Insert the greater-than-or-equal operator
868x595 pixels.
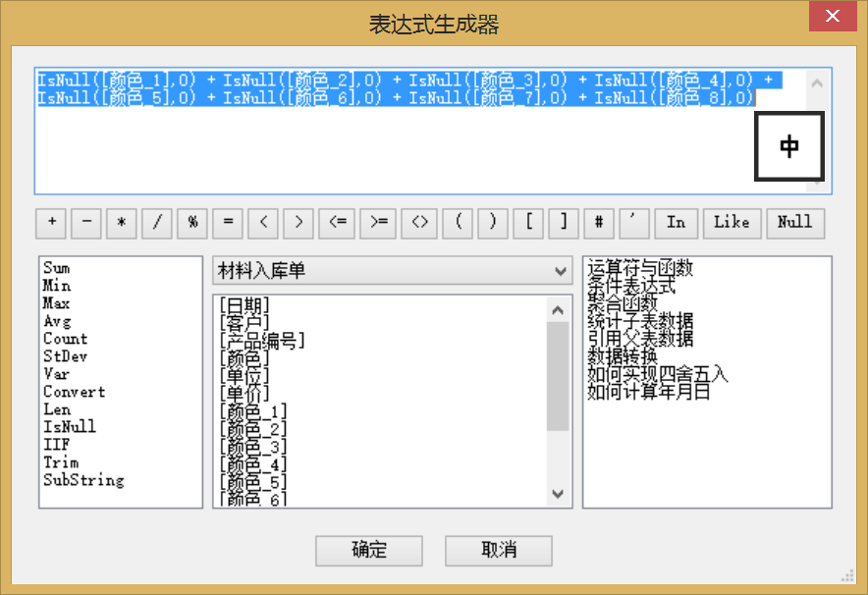tap(378, 224)
